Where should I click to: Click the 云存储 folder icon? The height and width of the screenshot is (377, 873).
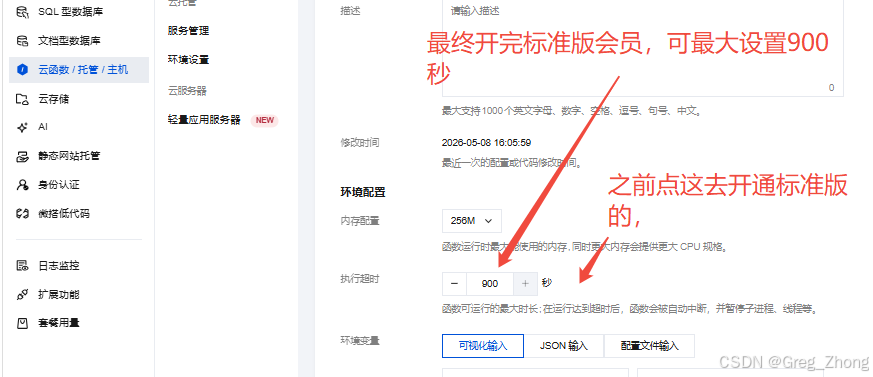click(x=22, y=99)
